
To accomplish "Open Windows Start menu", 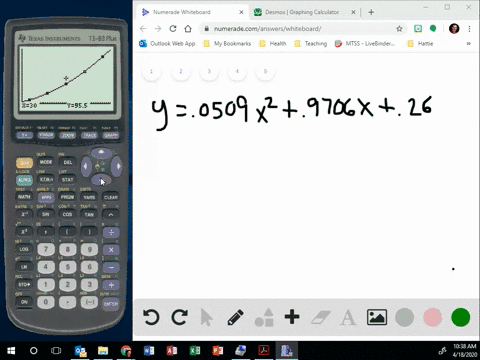I will [11, 351].
